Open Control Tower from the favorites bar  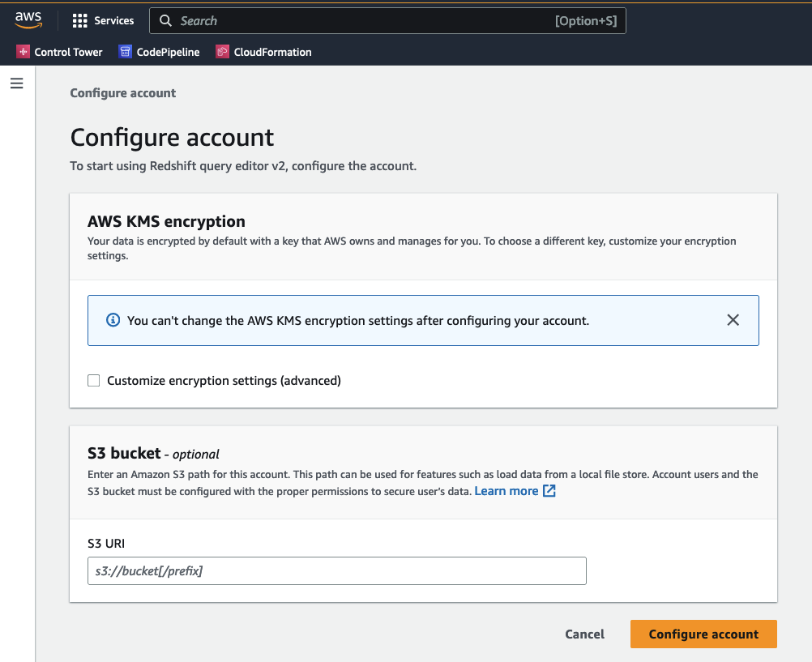[67, 51]
